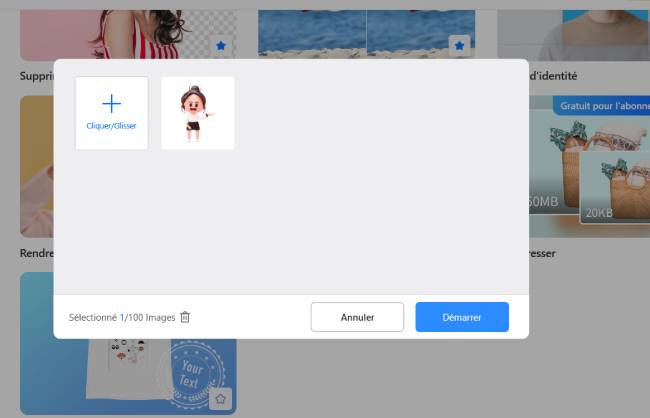Click the 'Supprim' card label on the left
The image size is (650, 418).
click(36, 76)
